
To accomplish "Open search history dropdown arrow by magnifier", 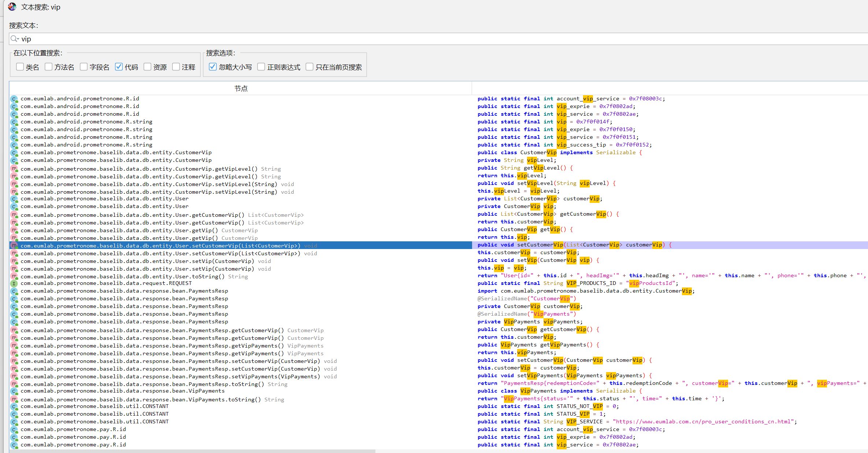I will tap(18, 39).
